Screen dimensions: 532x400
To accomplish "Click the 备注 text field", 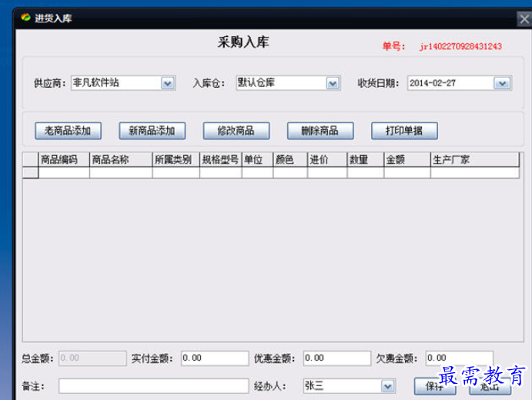I will point(154,386).
